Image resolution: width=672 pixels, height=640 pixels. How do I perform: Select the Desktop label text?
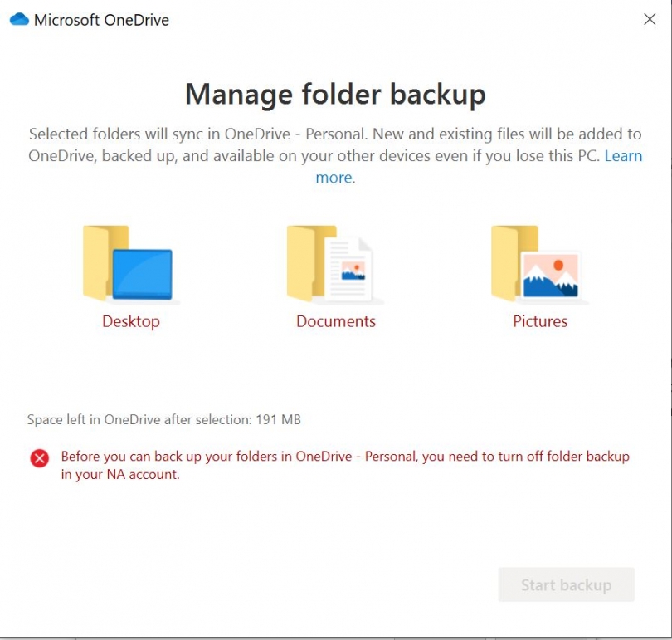click(130, 321)
